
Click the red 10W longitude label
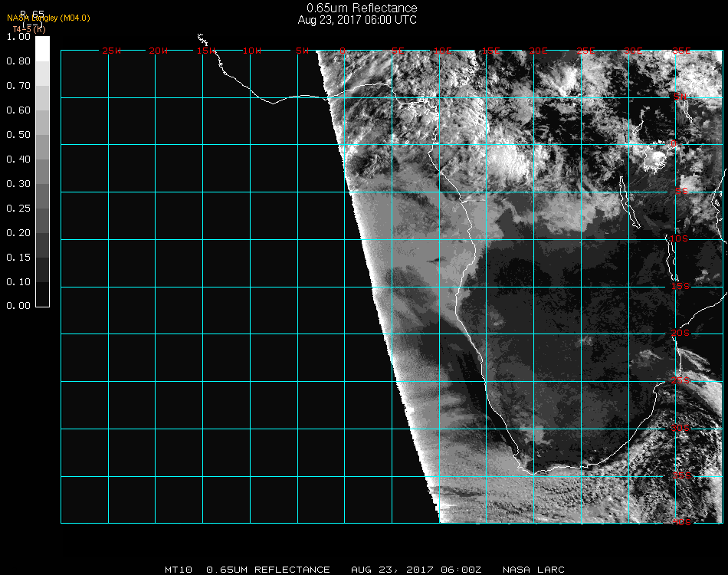[x=252, y=51]
